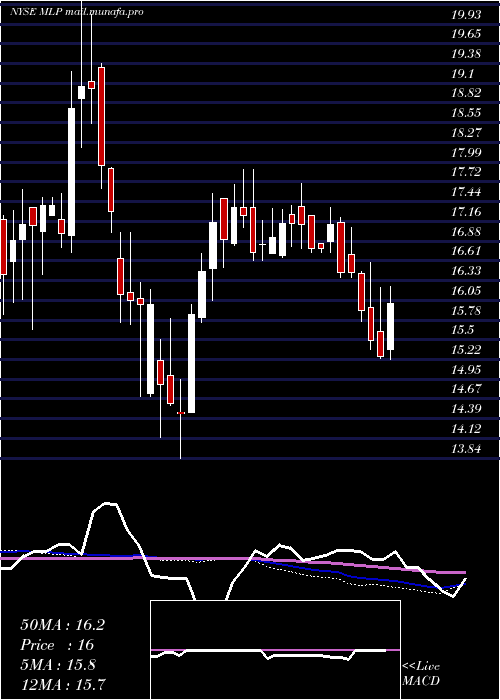Click the 16.61 price axis label
Screen dimensions: 500x700
click(466, 251)
